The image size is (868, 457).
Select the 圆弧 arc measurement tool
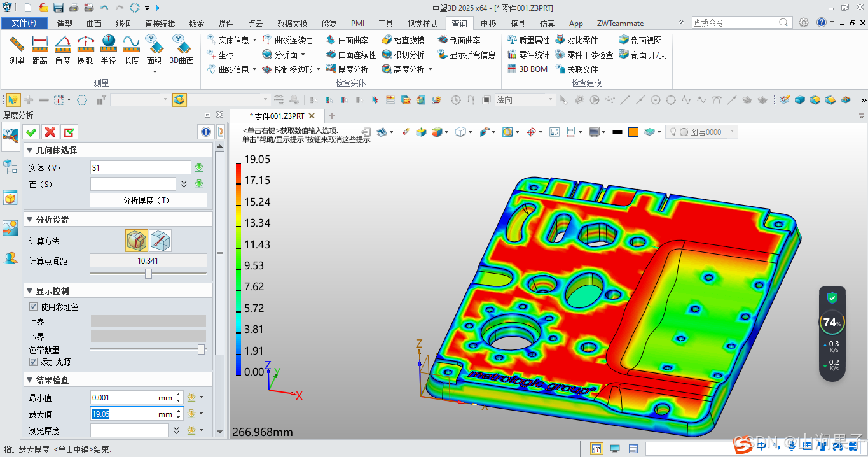coord(85,50)
